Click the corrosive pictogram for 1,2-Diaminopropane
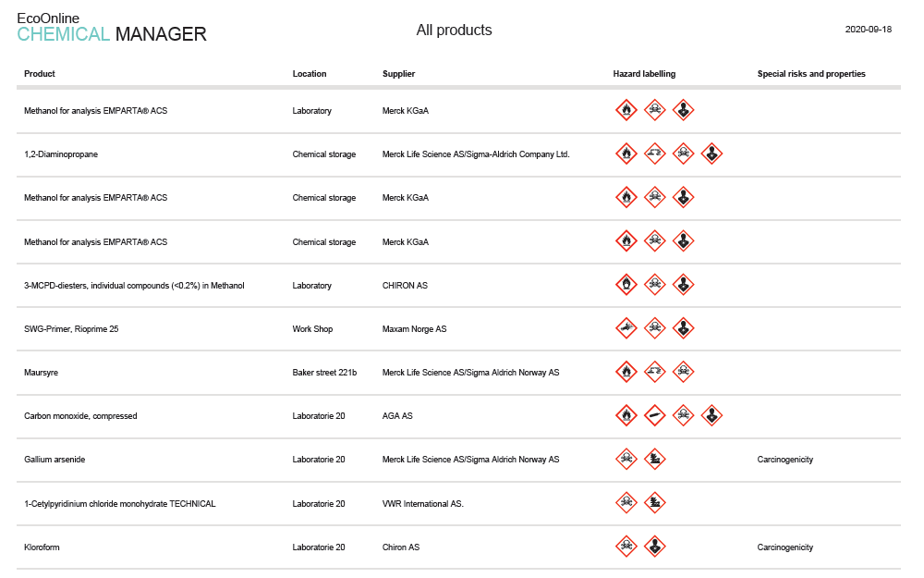The height and width of the screenshot is (578, 924). [655, 154]
